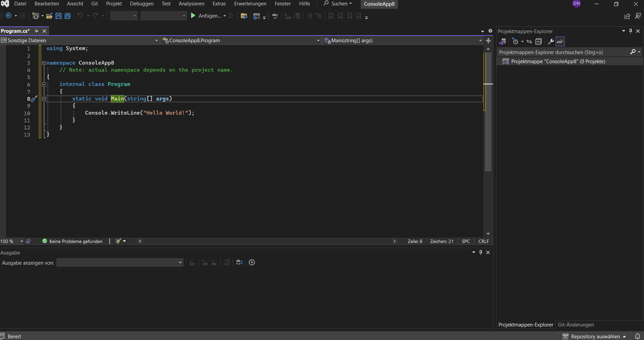
Task: Open the Anfügen target dropdown arrow
Action: pyautogui.click(x=224, y=16)
